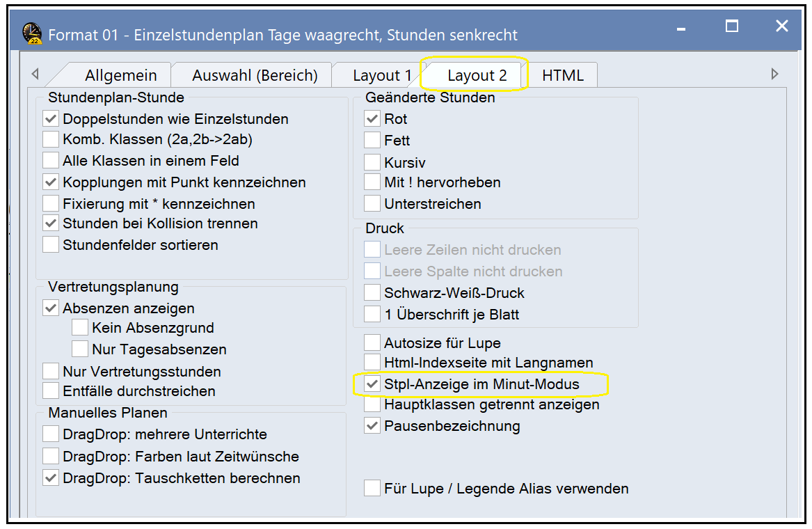
Task: Enable Entfälle durchstreichen
Action: point(51,391)
